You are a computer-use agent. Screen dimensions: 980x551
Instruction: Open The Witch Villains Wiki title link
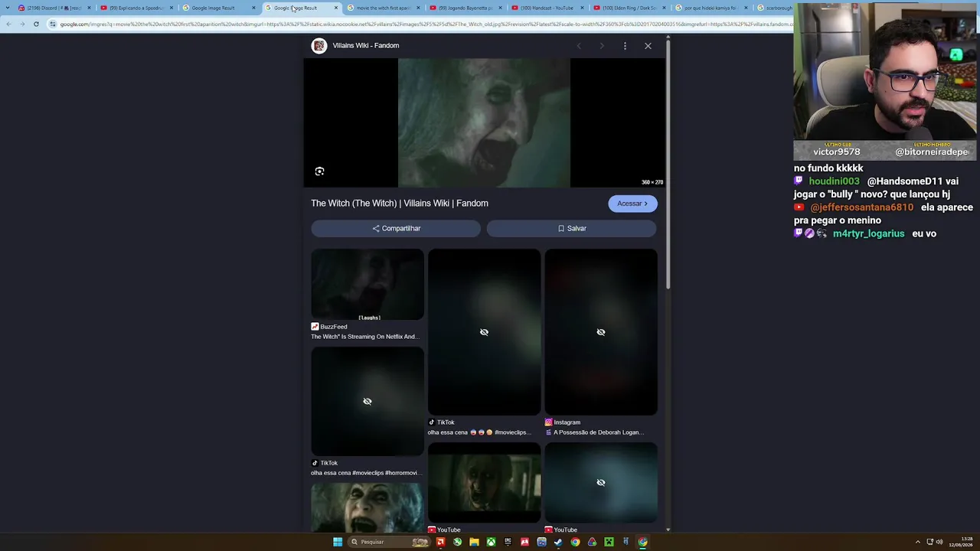(400, 204)
